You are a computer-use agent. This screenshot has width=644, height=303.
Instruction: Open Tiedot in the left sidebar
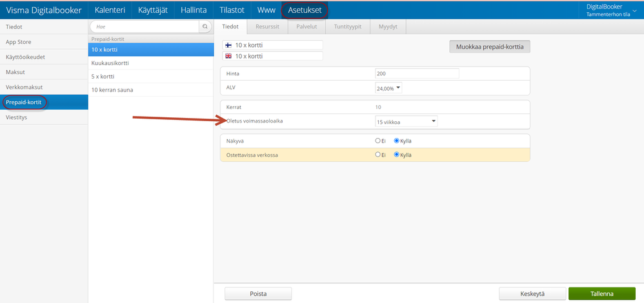[44, 26]
